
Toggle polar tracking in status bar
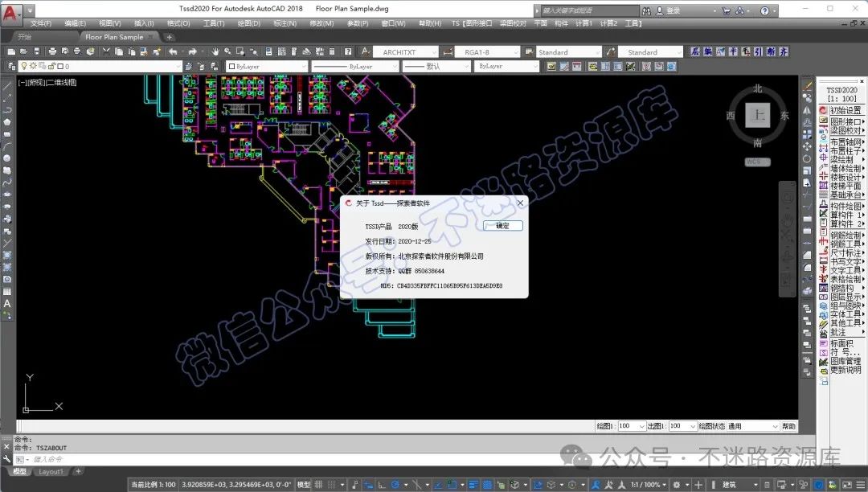click(395, 485)
